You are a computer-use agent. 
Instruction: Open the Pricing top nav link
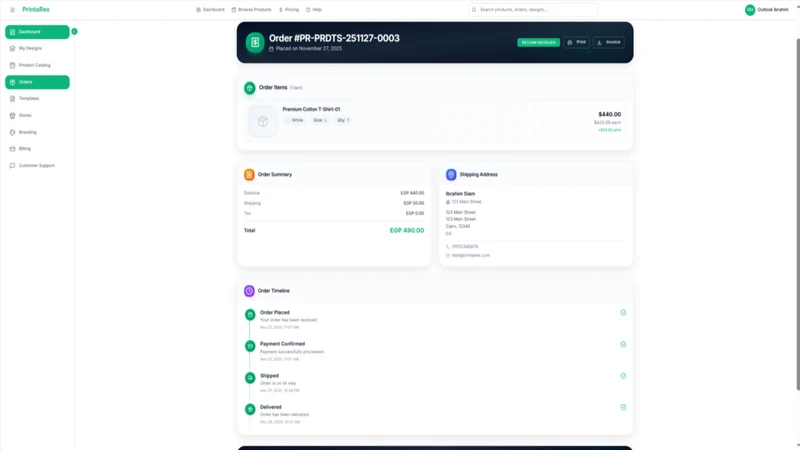coord(289,10)
